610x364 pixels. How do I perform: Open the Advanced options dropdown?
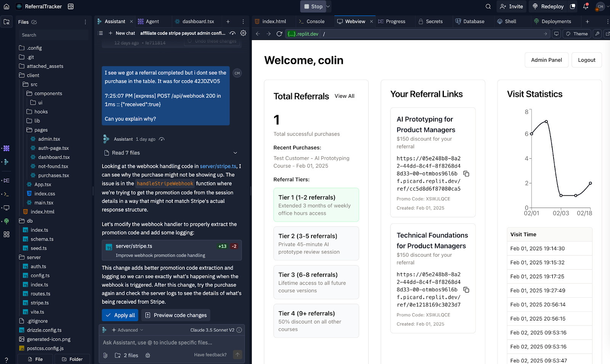(x=128, y=330)
